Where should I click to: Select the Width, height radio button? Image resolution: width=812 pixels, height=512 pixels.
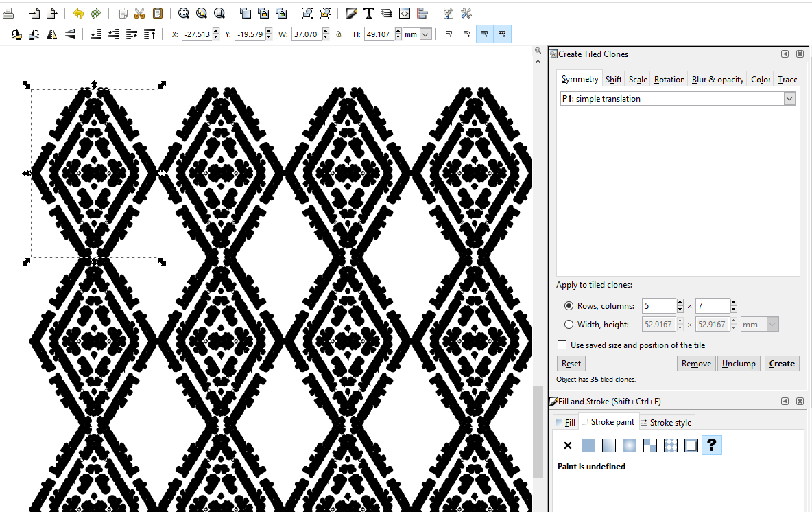click(x=569, y=324)
